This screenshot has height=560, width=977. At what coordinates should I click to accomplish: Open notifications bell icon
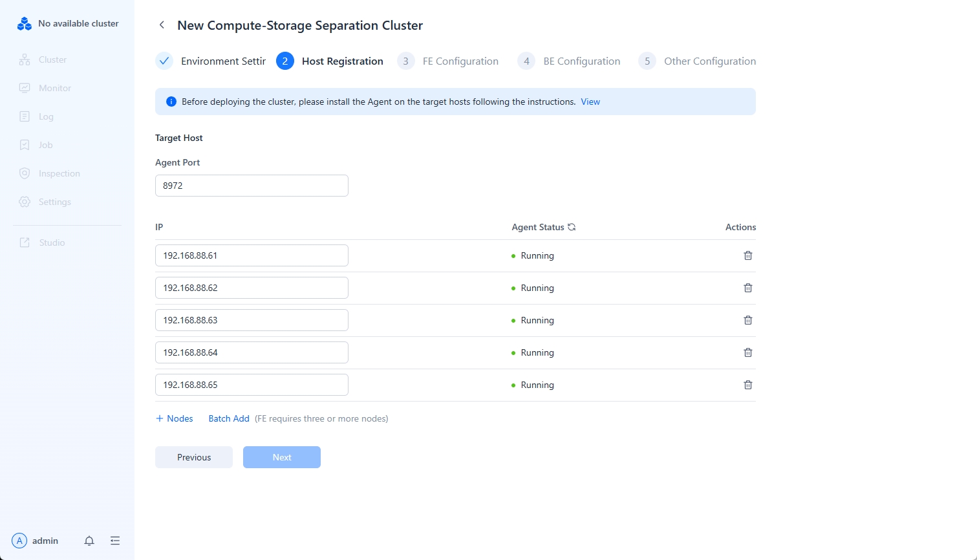[89, 541]
